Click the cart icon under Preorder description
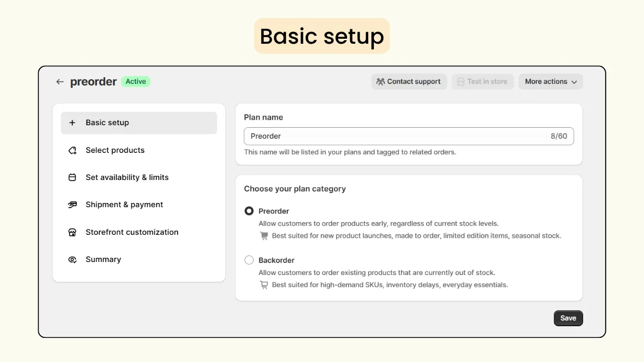 point(264,235)
